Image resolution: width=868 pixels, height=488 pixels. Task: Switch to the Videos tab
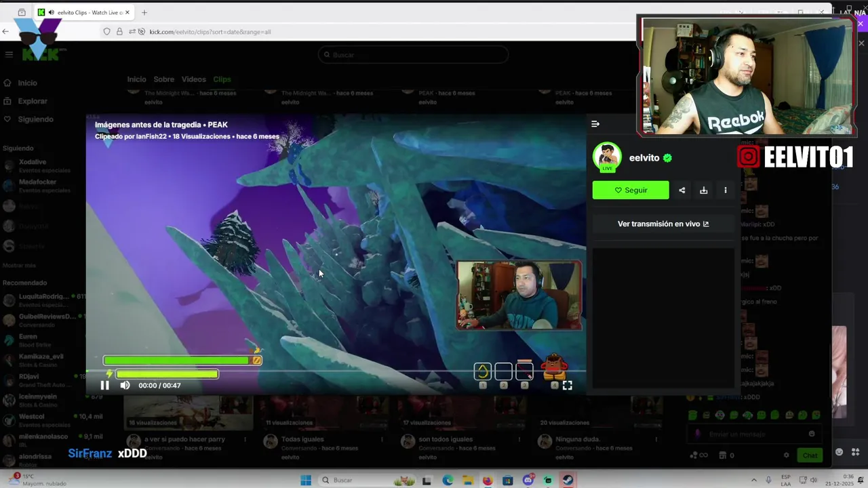click(x=193, y=79)
